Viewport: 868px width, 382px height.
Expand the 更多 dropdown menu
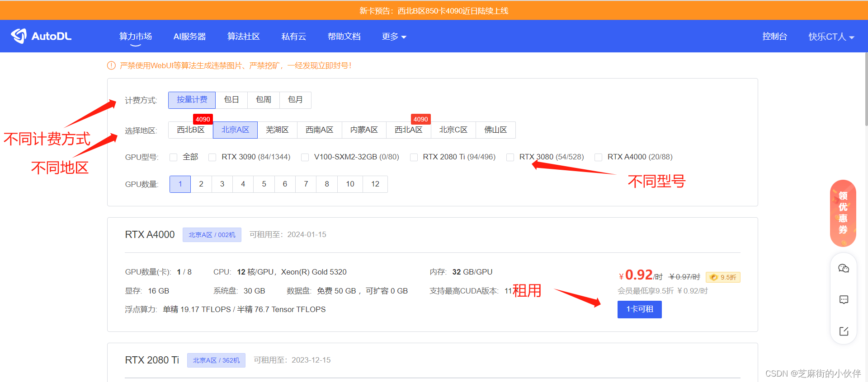point(394,37)
